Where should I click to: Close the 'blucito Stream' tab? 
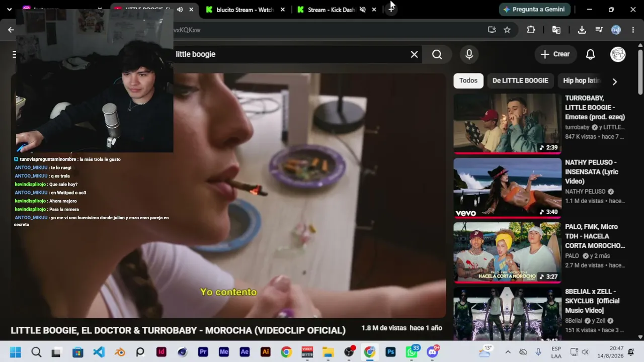point(283,10)
